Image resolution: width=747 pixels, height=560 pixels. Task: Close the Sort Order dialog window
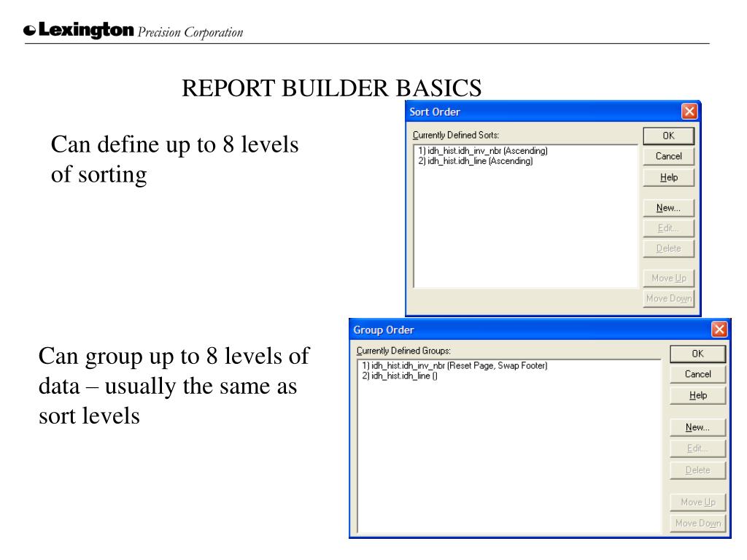(689, 112)
